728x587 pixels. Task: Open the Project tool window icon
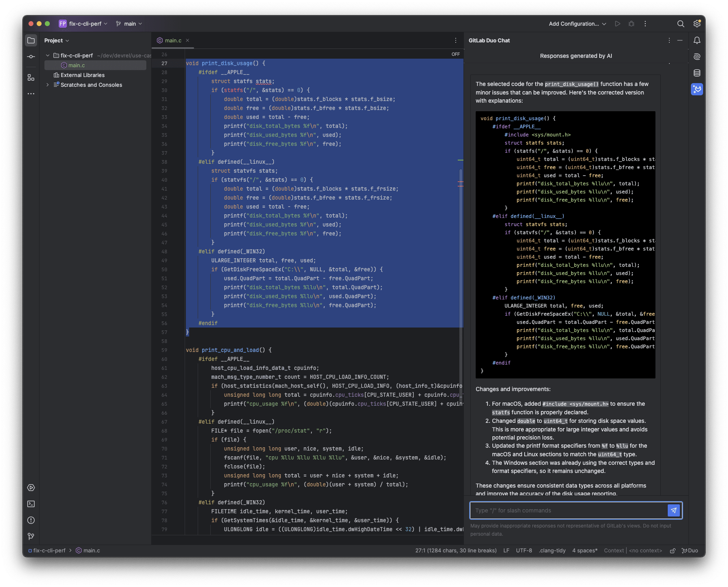coord(31,40)
